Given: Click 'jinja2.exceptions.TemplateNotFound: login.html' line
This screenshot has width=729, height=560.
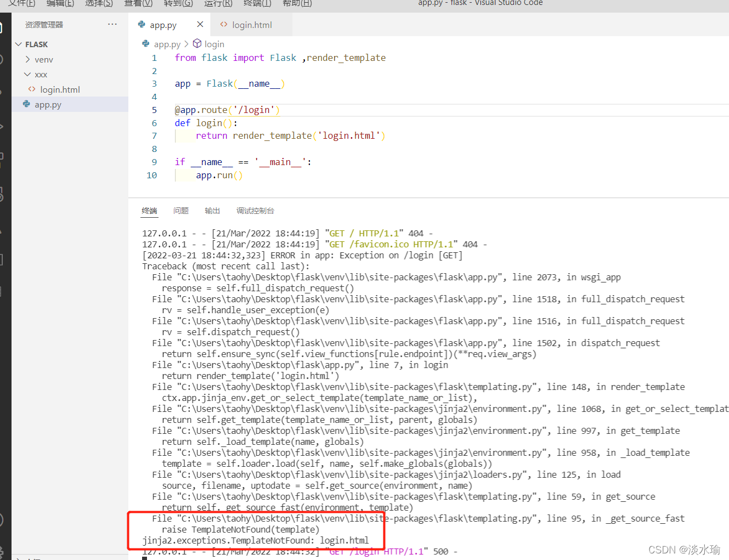Looking at the screenshot, I should point(256,540).
